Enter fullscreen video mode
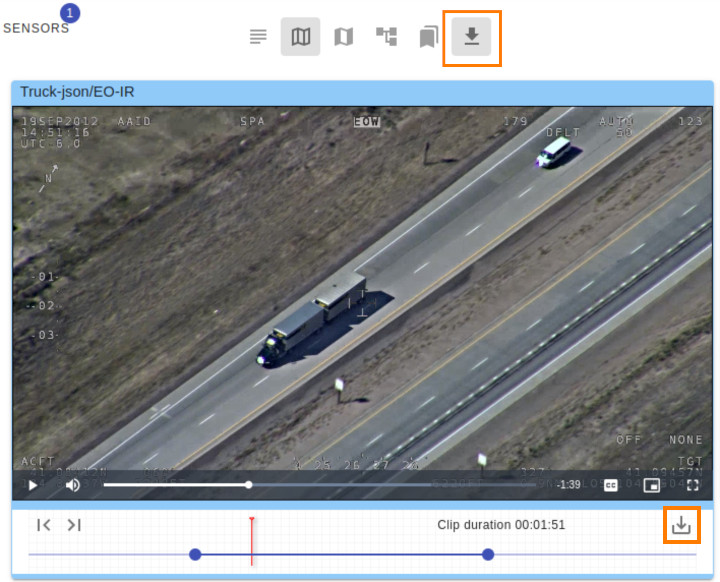This screenshot has width=720, height=582. tap(692, 485)
